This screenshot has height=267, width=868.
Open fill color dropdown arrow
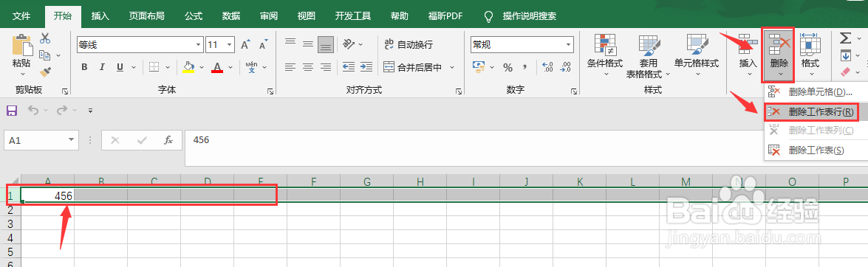click(202, 67)
